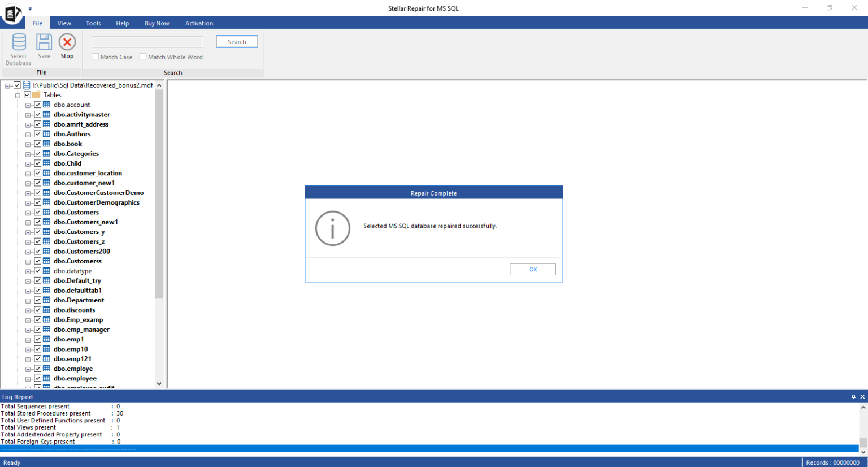The height and width of the screenshot is (467, 868).
Task: Click inside the search text field
Action: click(x=147, y=42)
